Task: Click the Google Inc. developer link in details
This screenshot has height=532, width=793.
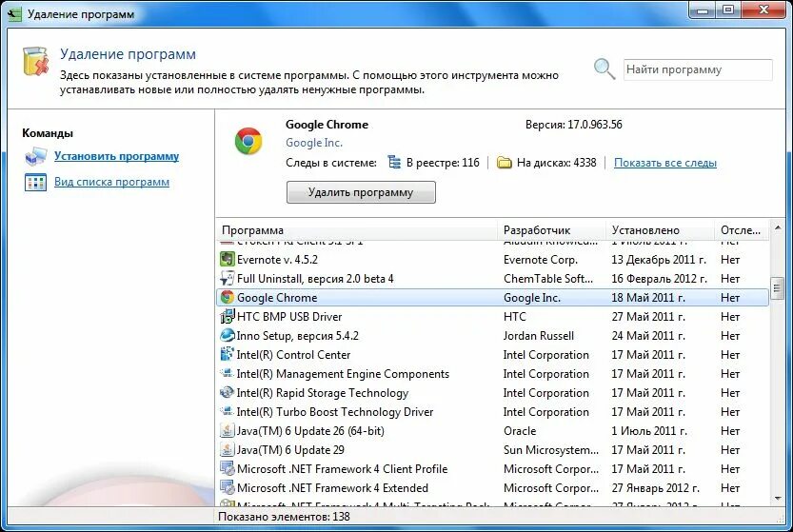Action: (314, 143)
